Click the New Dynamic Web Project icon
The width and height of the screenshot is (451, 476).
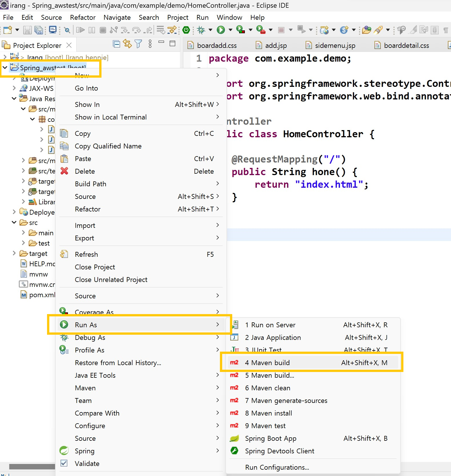[324, 30]
